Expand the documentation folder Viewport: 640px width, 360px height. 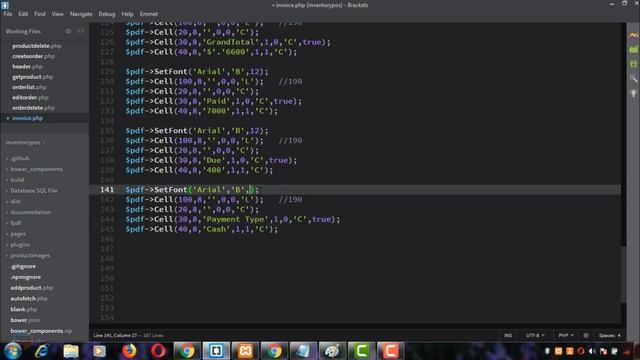[x=30, y=212]
